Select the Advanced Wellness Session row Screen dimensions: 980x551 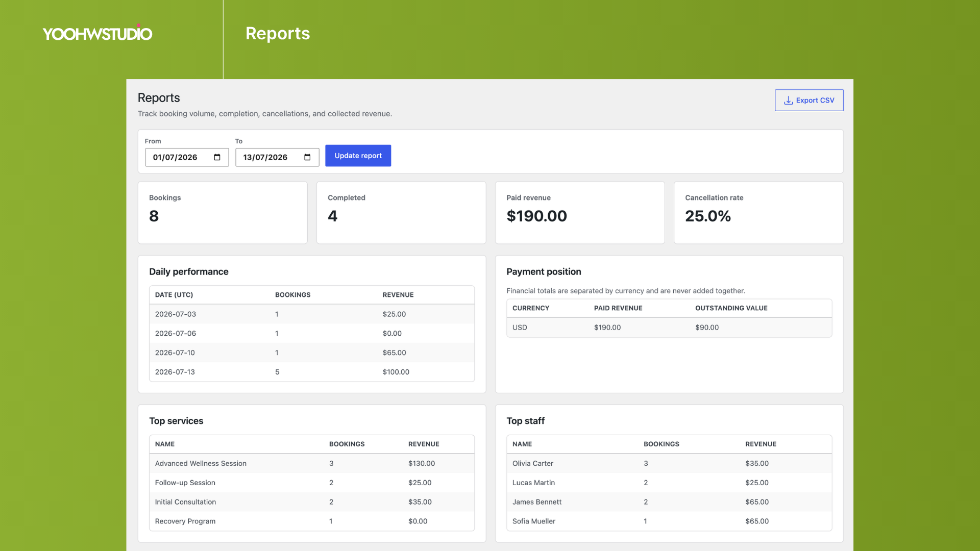coord(312,463)
